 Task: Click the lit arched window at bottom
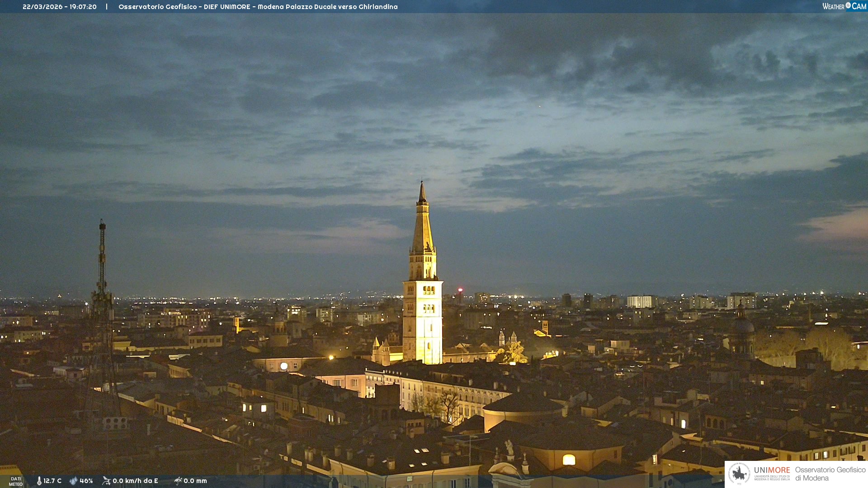pyautogui.click(x=569, y=460)
